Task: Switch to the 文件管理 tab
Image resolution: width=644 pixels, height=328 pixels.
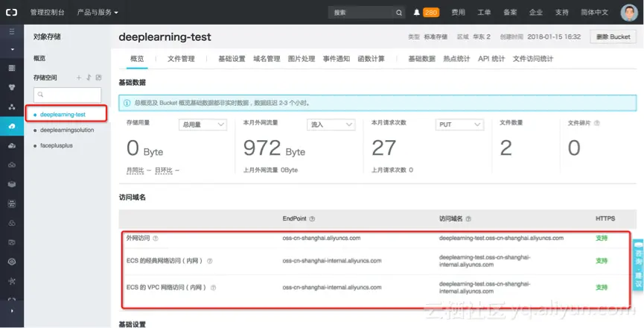Action: coord(181,59)
